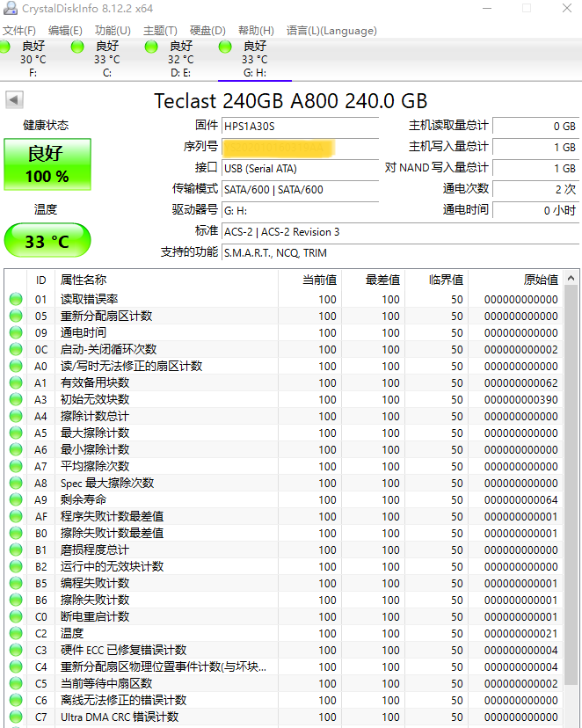Select the F: drive tab
The height and width of the screenshot is (728, 582).
(x=33, y=60)
